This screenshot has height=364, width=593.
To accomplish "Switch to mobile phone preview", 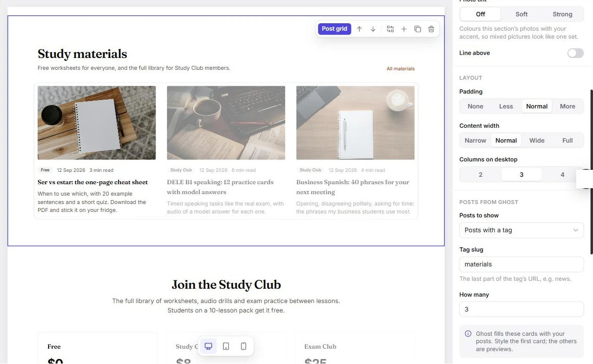I will pos(243,346).
